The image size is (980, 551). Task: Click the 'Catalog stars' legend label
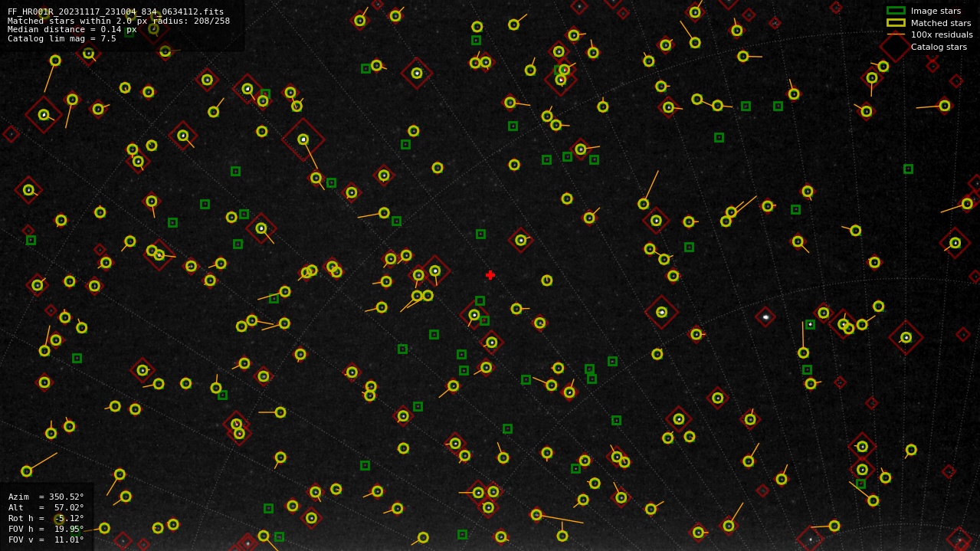[x=939, y=47]
